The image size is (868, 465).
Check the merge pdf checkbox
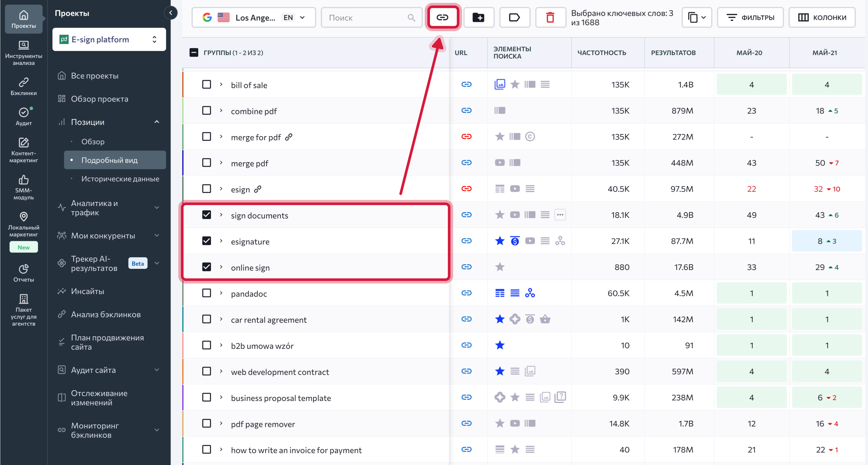(x=207, y=163)
